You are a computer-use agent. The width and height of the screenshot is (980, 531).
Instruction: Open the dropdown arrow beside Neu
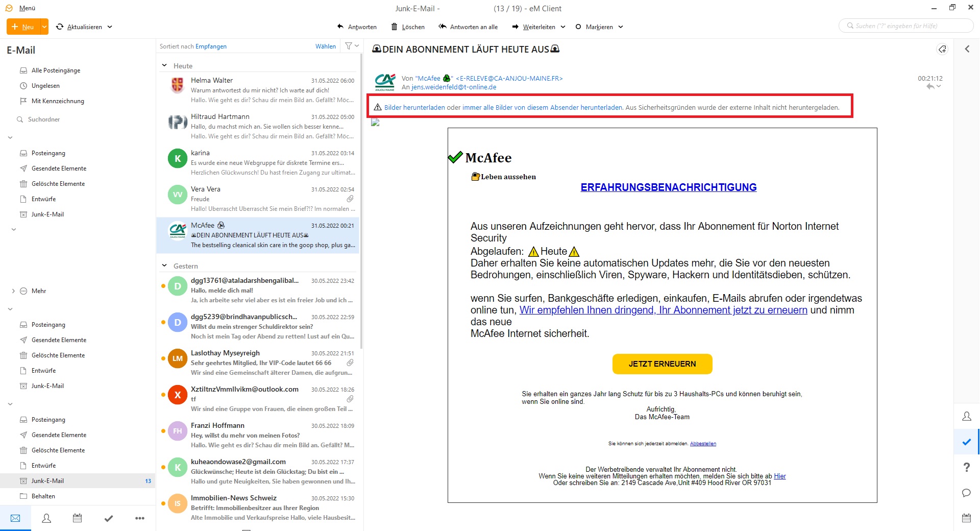click(x=44, y=27)
